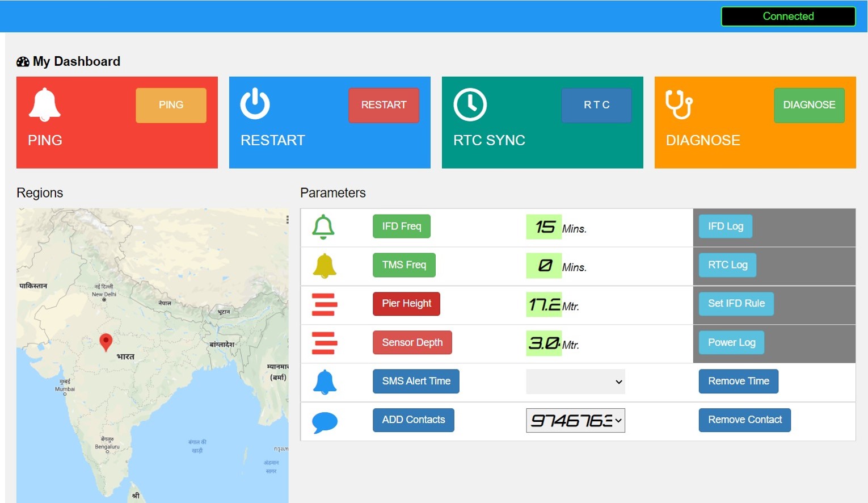Click the clock icon on RTC SYNC card
The image size is (868, 503).
click(470, 104)
